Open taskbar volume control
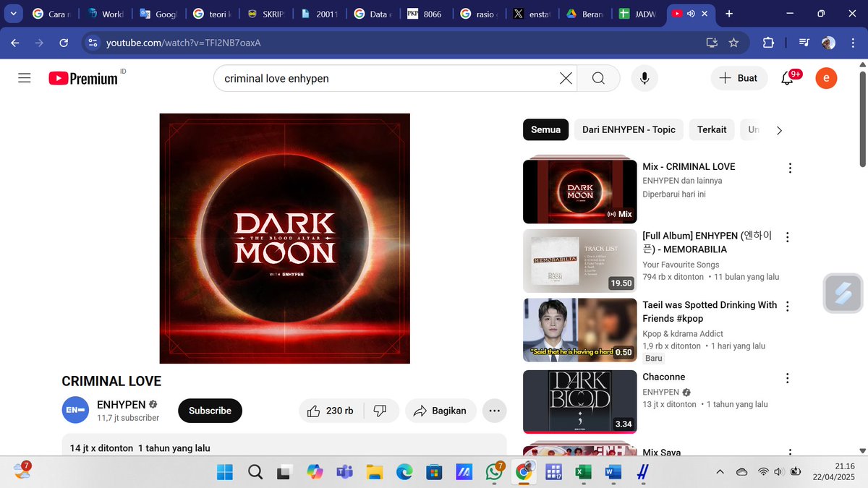868x488 pixels. coord(778,472)
